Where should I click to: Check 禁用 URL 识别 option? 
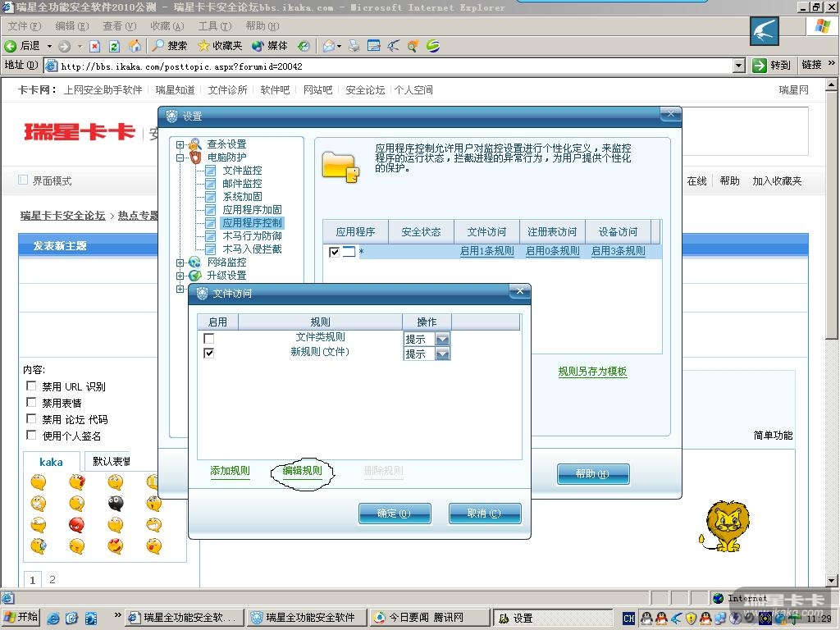(32, 386)
